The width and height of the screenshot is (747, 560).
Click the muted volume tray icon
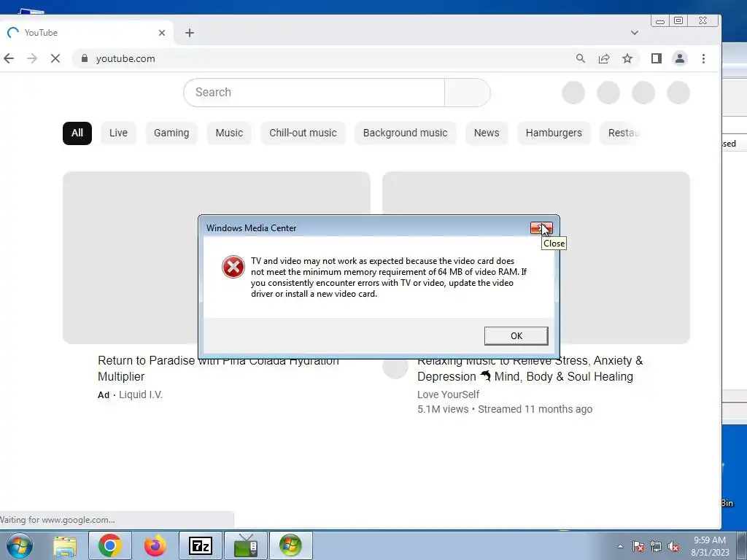(x=673, y=546)
